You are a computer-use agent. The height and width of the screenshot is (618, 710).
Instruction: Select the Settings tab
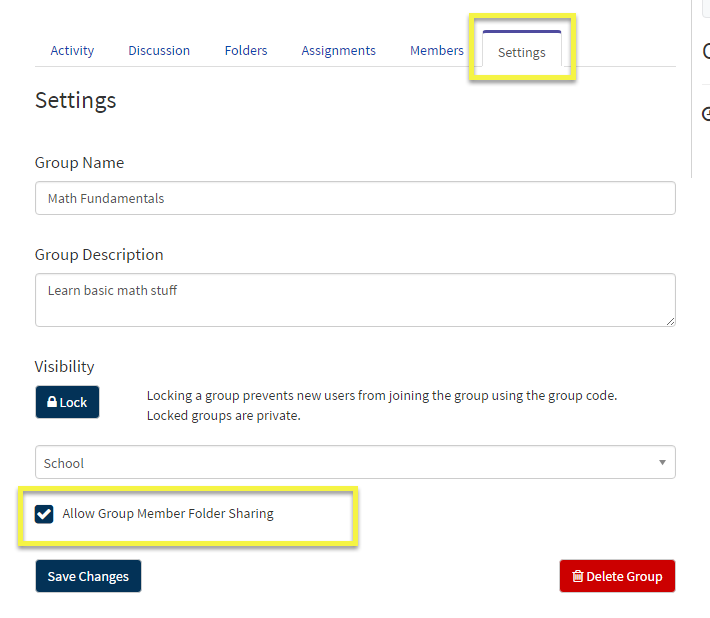tap(522, 49)
